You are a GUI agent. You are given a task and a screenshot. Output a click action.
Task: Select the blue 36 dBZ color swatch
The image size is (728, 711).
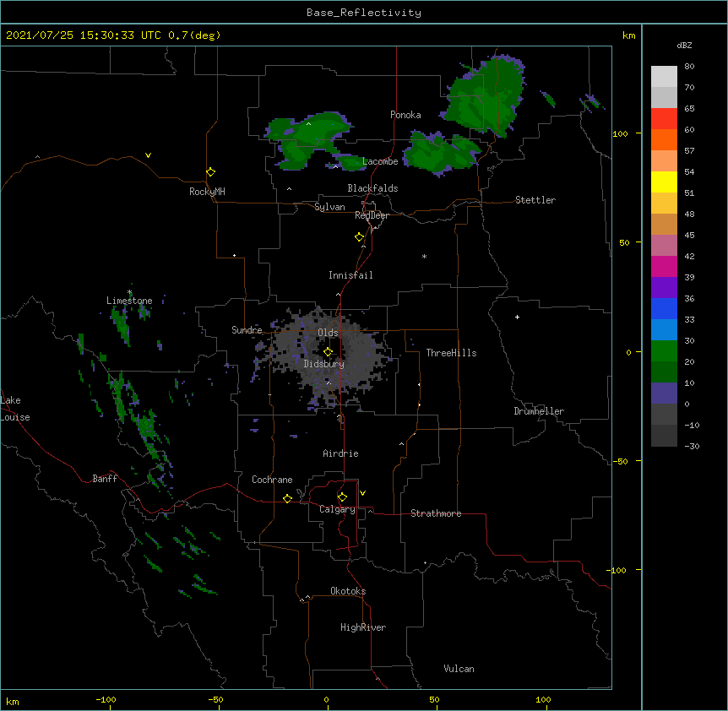coord(664,308)
